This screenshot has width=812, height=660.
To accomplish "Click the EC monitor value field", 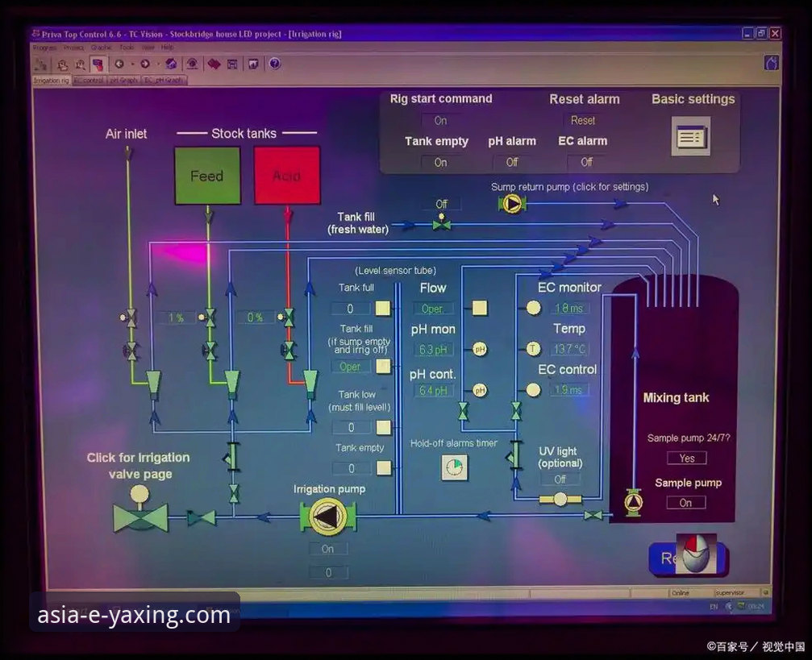I will tap(570, 308).
